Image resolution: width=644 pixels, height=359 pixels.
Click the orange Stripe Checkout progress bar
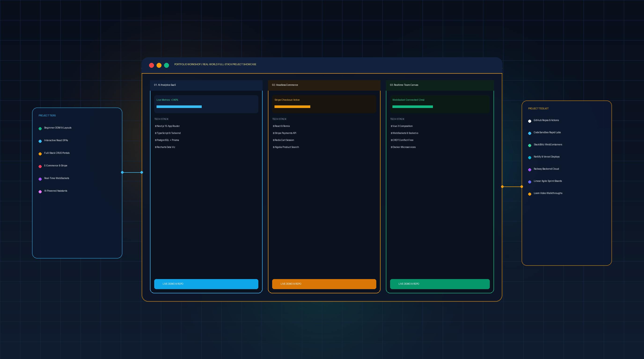292,107
